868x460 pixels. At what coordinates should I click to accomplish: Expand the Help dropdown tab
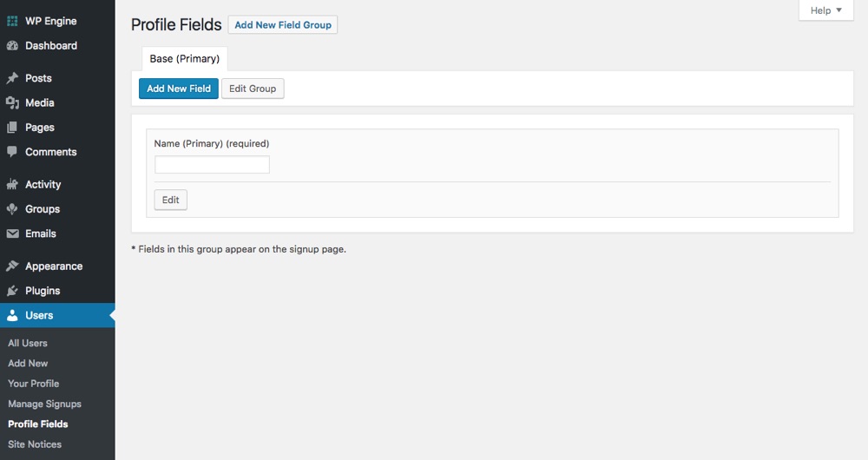[826, 10]
